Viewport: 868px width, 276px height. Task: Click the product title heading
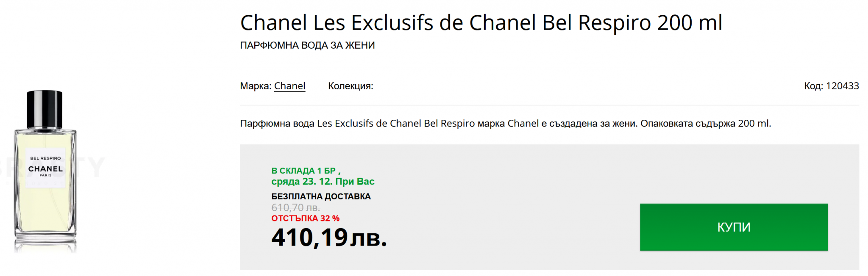481,22
